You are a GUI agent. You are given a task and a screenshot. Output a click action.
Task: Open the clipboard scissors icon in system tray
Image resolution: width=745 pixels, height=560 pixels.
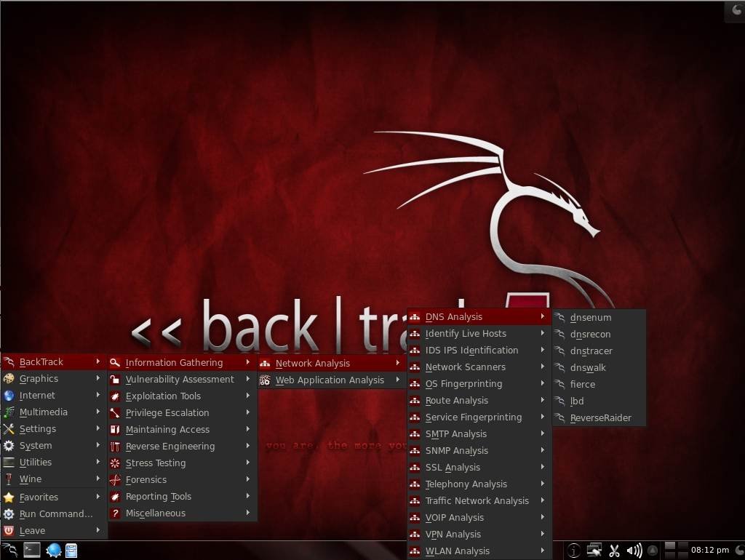614,551
